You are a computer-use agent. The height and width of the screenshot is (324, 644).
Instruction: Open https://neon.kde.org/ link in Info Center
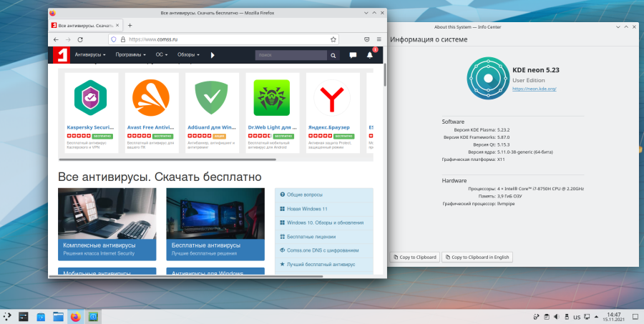click(534, 89)
